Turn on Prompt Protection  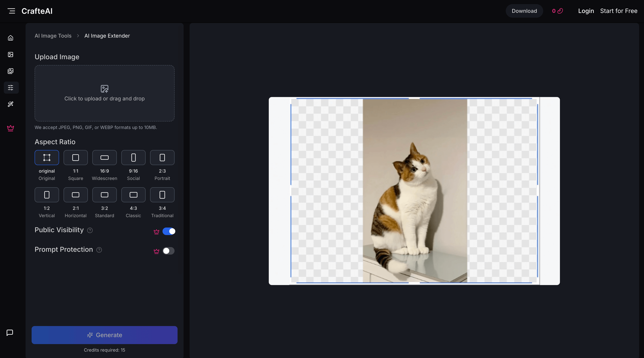tap(169, 251)
